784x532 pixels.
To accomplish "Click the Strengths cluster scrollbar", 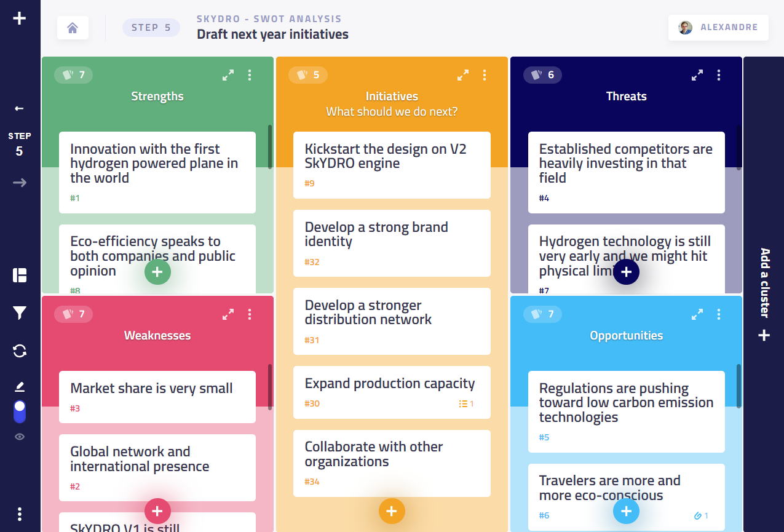I will pyautogui.click(x=270, y=147).
